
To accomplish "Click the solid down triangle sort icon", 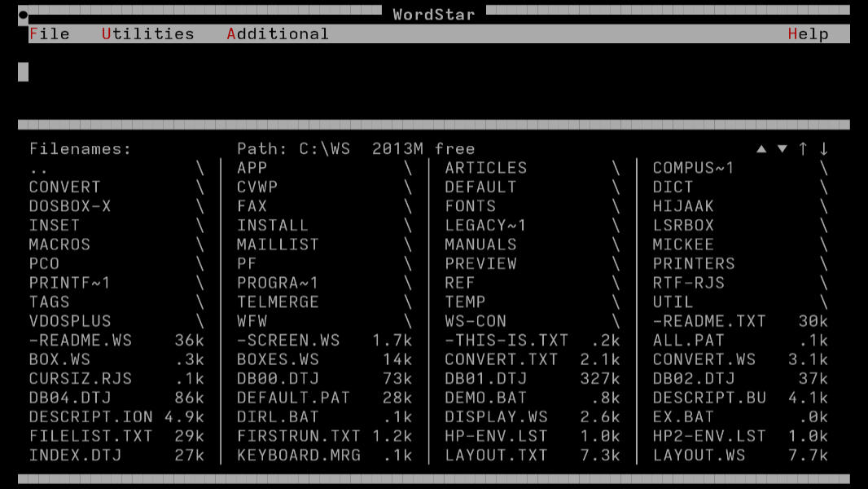I will [782, 149].
